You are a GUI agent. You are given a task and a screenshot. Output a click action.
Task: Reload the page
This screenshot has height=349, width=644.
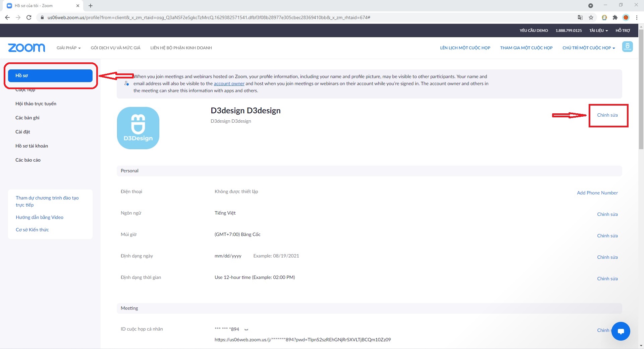tap(29, 17)
